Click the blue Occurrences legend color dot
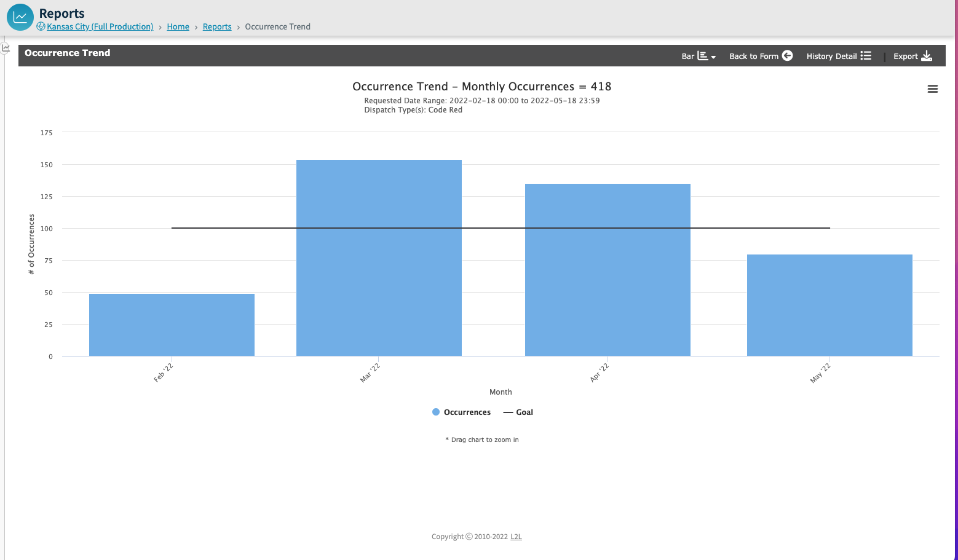Viewport: 958px width, 560px height. (x=436, y=412)
